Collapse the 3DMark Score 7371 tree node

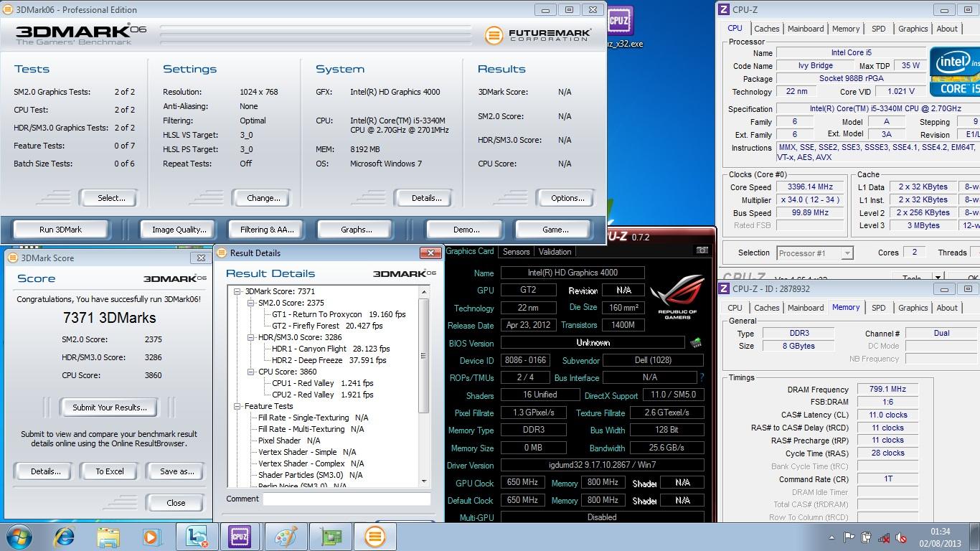(x=237, y=291)
